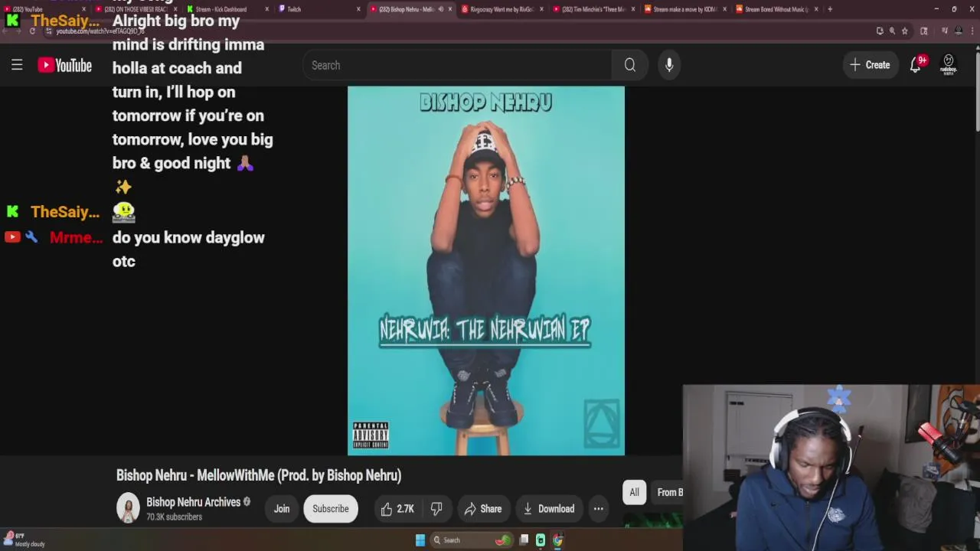Subscribe to Bishop Nehru Archives
This screenshot has width=980, height=551.
(331, 509)
